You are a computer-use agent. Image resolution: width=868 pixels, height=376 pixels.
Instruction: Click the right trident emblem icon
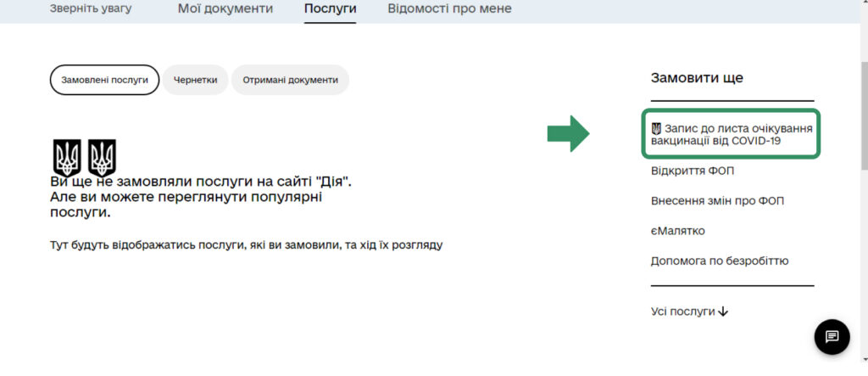(102, 157)
